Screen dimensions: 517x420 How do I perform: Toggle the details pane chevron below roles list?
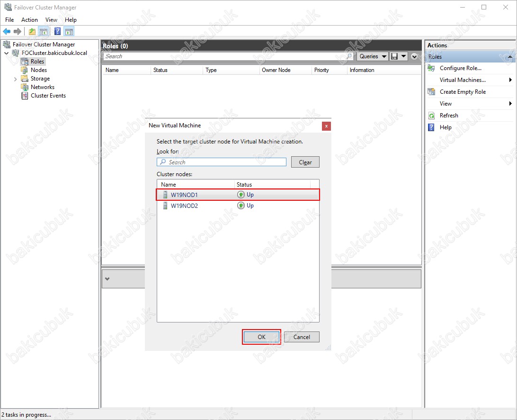pyautogui.click(x=107, y=279)
